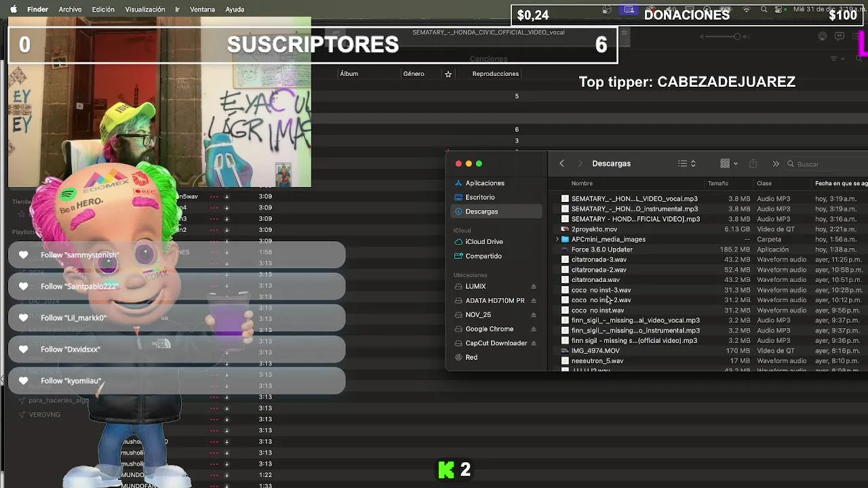Sort Music list by Reproducciones column
Image resolution: width=868 pixels, height=488 pixels.
[495, 74]
